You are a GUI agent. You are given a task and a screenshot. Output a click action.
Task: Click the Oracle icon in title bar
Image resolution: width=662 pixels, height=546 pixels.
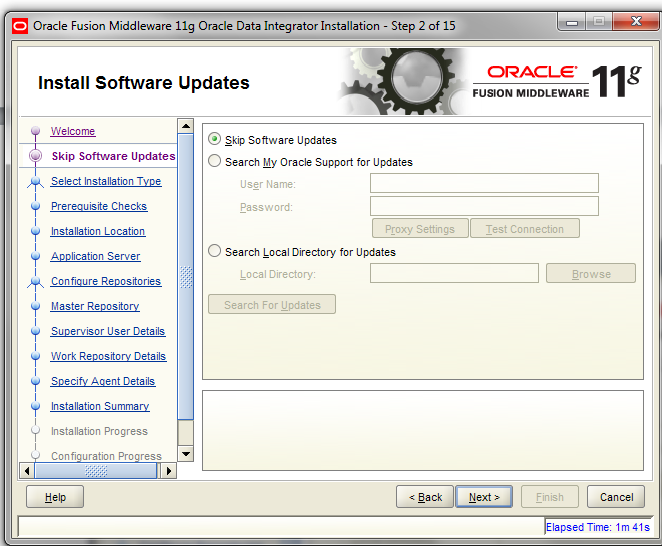[20, 26]
